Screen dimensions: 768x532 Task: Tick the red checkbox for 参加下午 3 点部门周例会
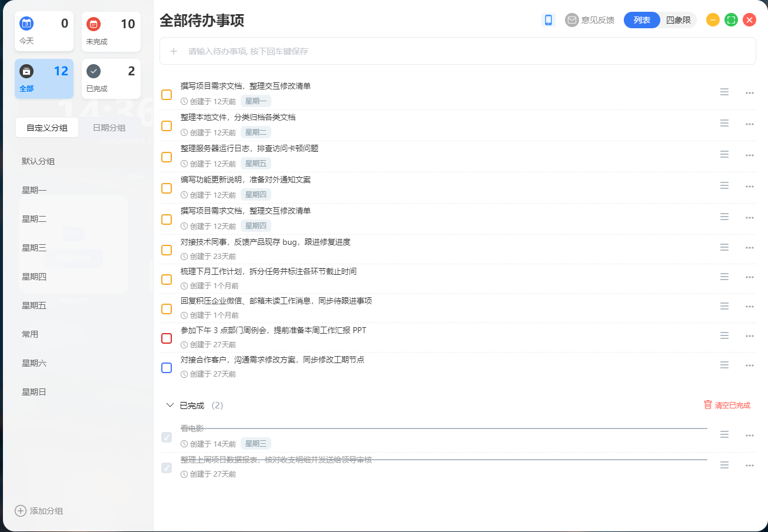coord(167,338)
